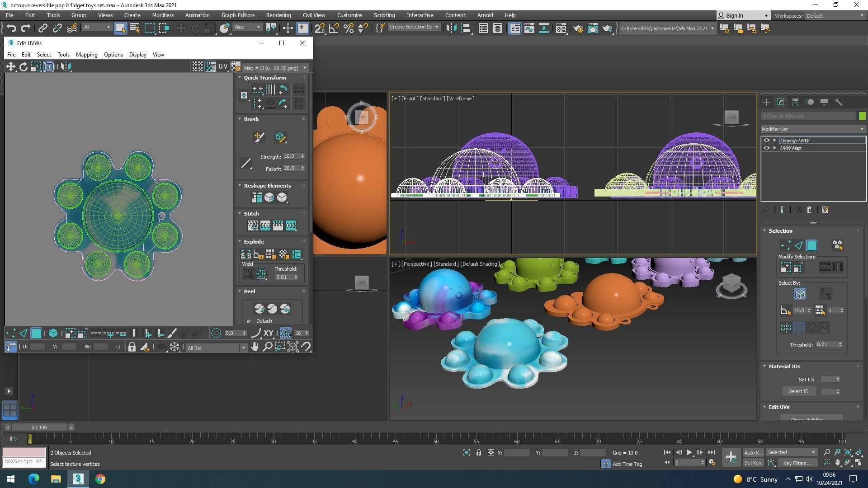Click the Render Setup teapot icon

click(x=578, y=28)
